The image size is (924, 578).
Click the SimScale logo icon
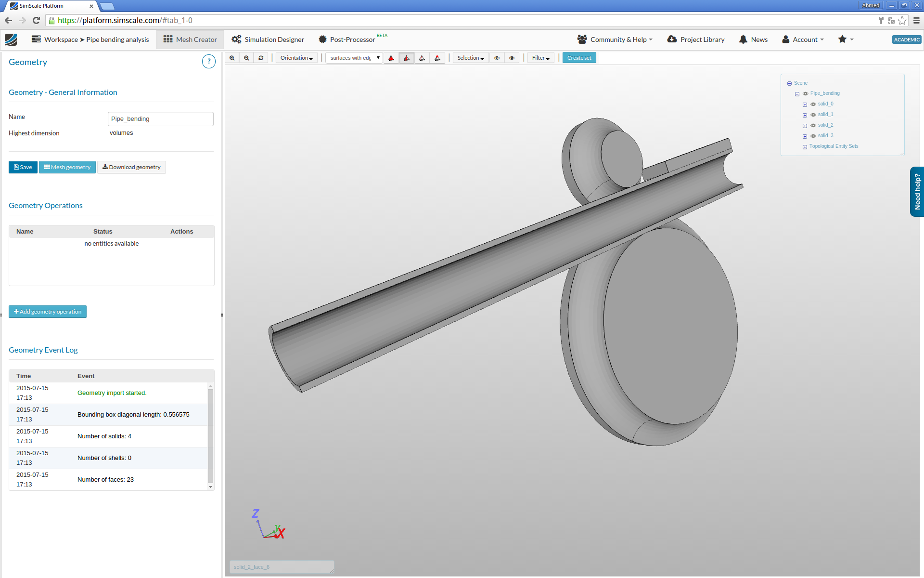point(11,39)
